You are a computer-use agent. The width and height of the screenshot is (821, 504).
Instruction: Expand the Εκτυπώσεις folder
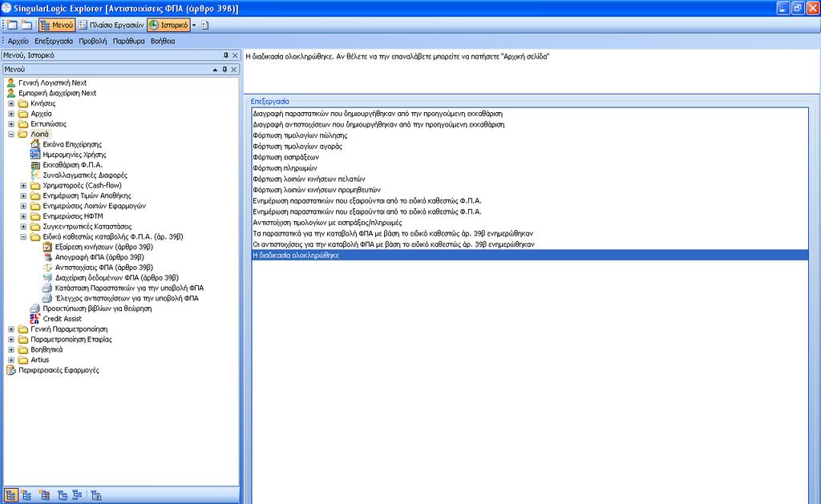pos(11,124)
